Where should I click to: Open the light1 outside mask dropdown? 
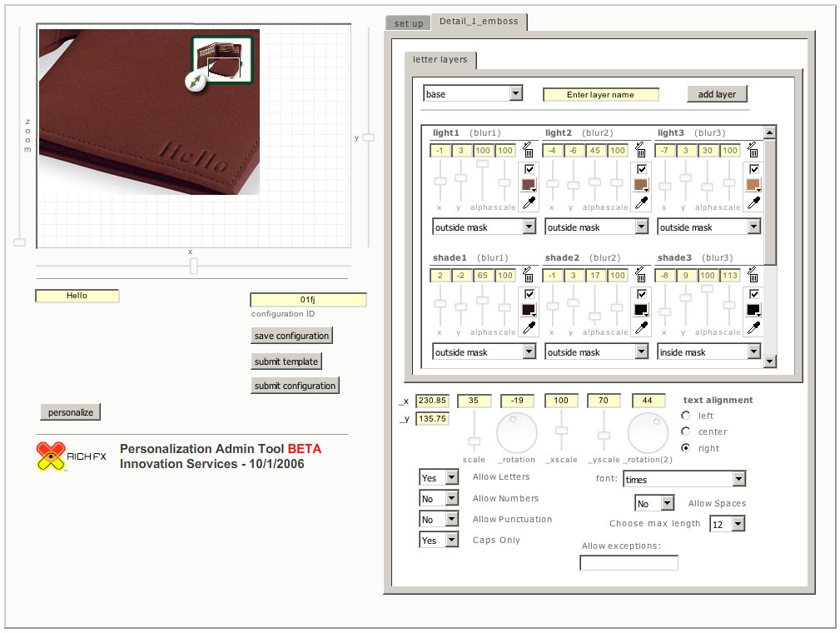point(485,227)
